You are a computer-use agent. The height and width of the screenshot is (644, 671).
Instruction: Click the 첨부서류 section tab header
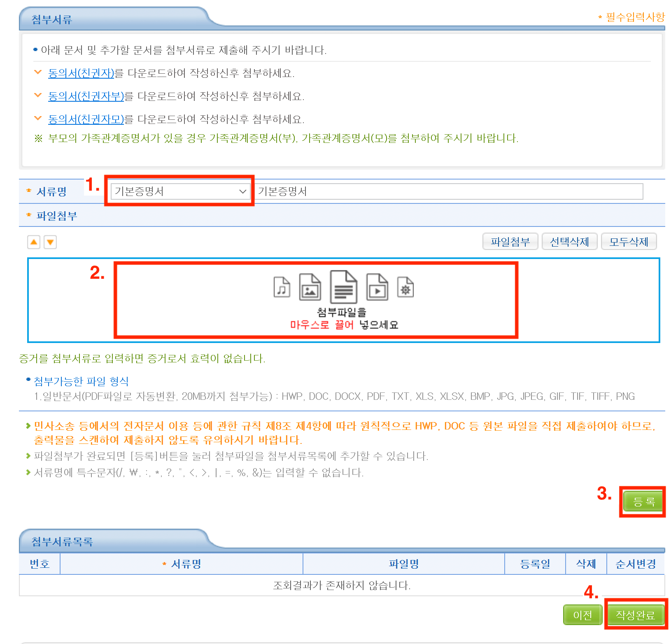(52, 19)
